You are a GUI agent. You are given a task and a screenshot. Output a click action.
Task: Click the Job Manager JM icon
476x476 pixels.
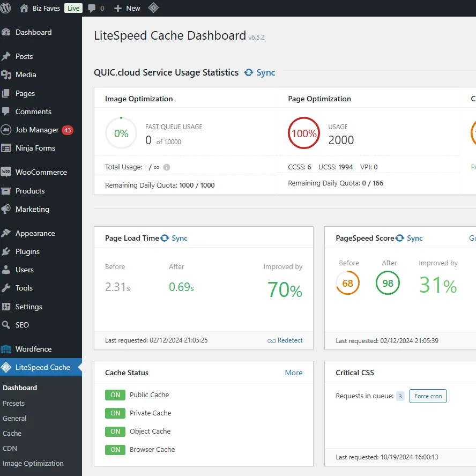pyautogui.click(x=6, y=130)
